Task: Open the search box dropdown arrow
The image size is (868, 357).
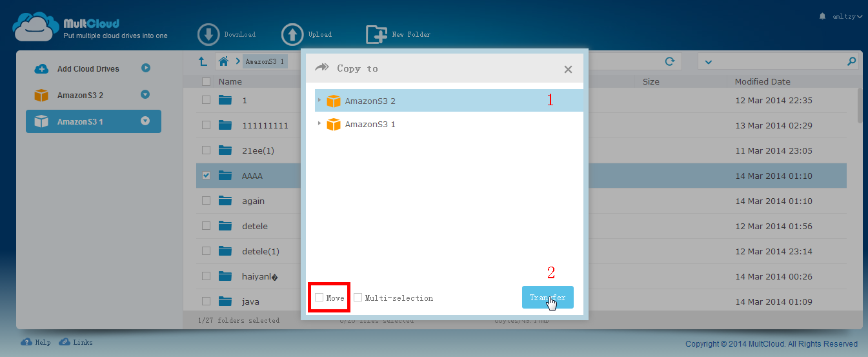Action: point(708,62)
